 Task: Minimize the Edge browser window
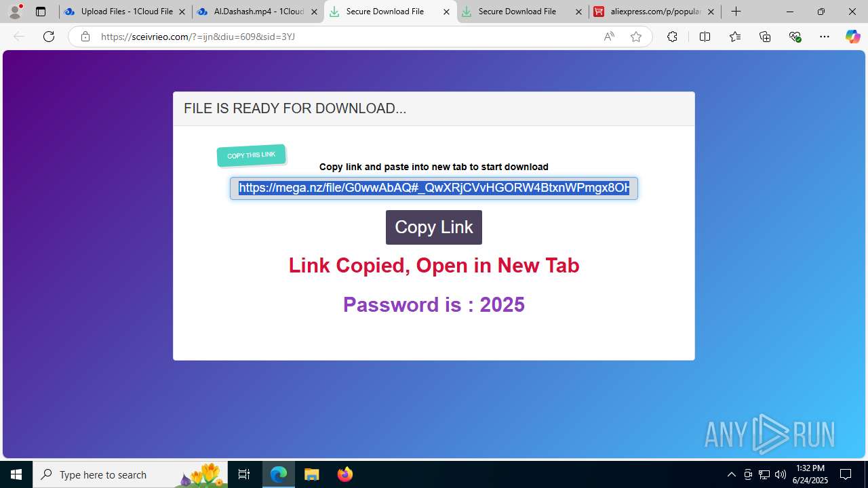tap(790, 12)
